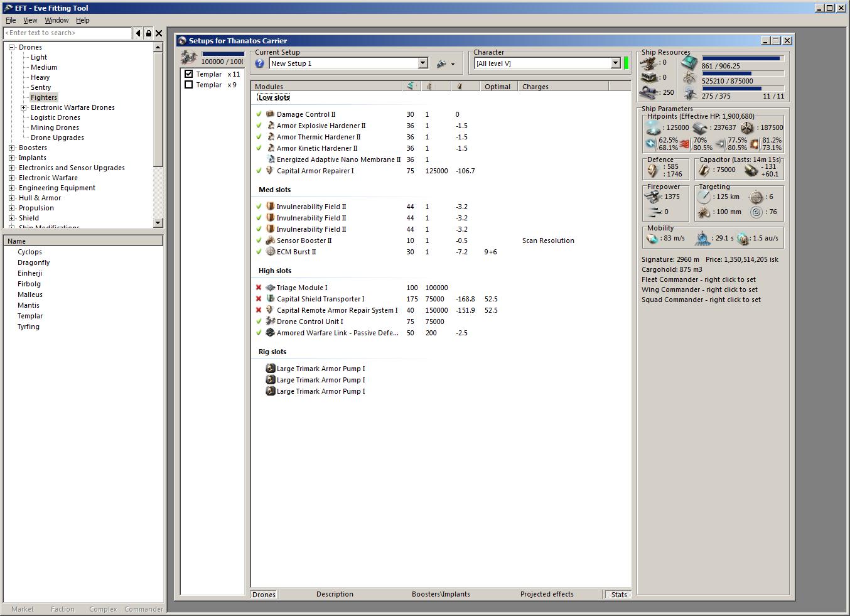
Task: Click the lock icon beside the search box
Action: [x=149, y=33]
